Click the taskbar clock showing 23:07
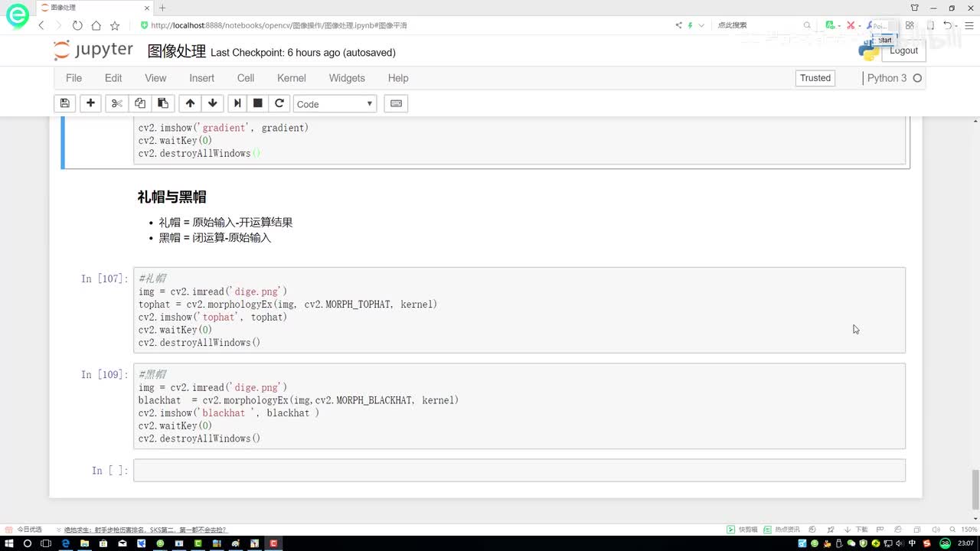The width and height of the screenshot is (980, 551). tap(965, 543)
